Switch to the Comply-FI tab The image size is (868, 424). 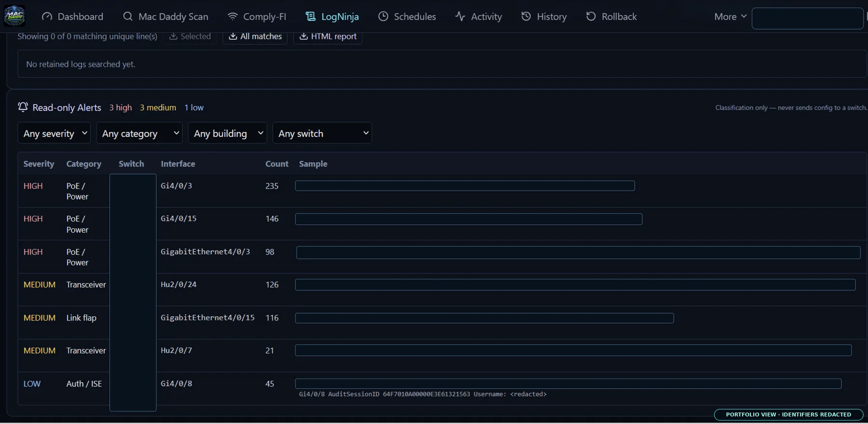257,16
